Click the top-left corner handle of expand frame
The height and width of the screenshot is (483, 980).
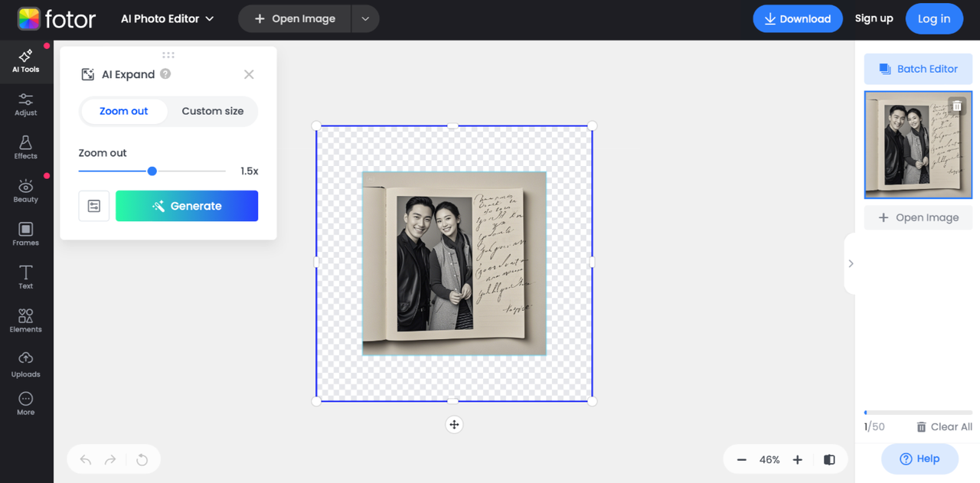[x=316, y=126]
